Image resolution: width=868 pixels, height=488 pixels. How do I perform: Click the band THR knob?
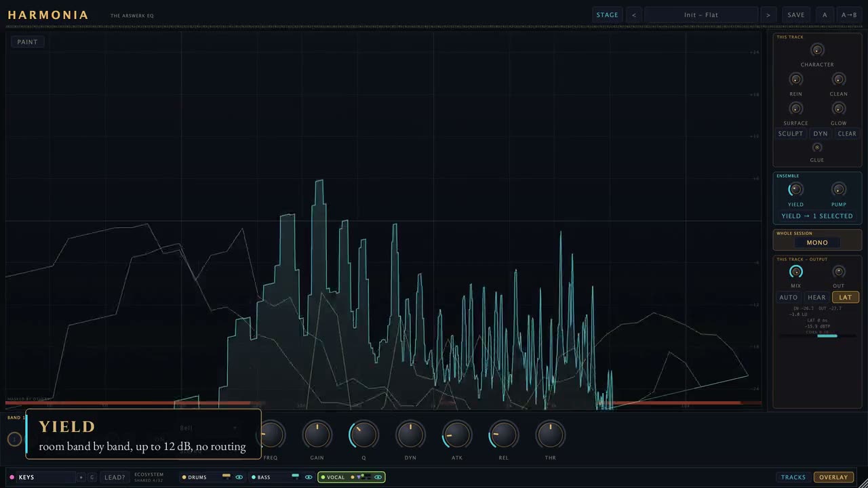pyautogui.click(x=550, y=435)
